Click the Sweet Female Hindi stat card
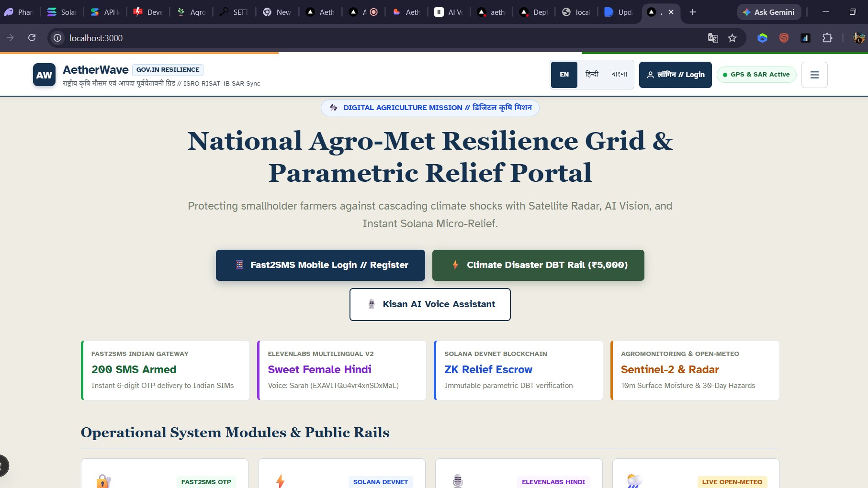The width and height of the screenshot is (868, 488). pyautogui.click(x=342, y=370)
